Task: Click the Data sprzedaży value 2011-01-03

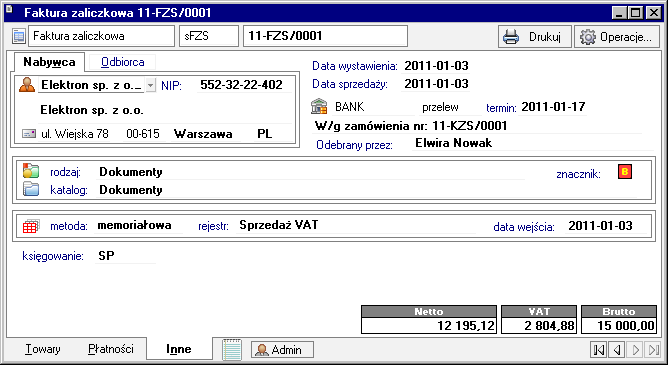Action: click(436, 84)
